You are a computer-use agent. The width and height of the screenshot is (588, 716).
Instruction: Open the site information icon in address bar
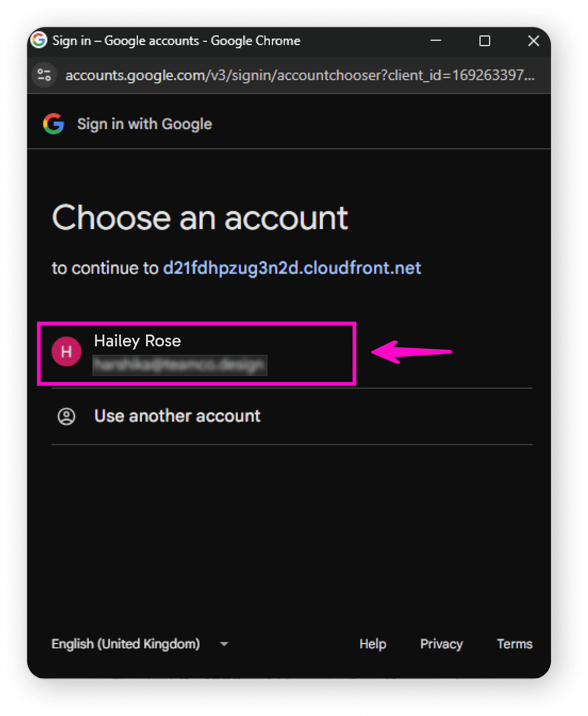[44, 75]
